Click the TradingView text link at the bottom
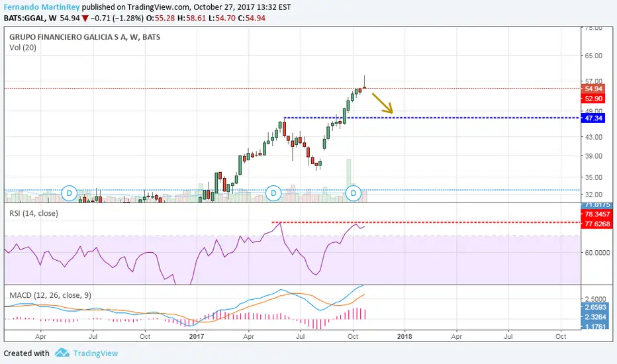617x364 pixels. (95, 353)
